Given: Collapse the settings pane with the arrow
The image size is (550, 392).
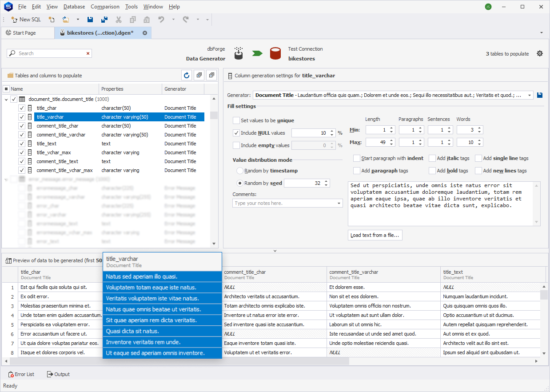Looking at the screenshot, I should tap(275, 251).
